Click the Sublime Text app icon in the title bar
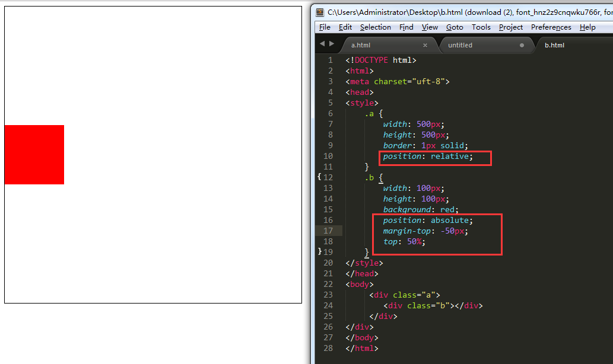 point(320,12)
